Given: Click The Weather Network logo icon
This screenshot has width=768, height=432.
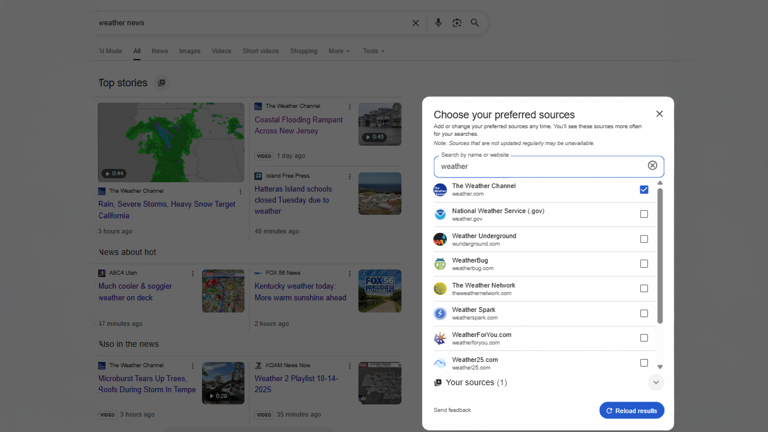Looking at the screenshot, I should coord(440,288).
